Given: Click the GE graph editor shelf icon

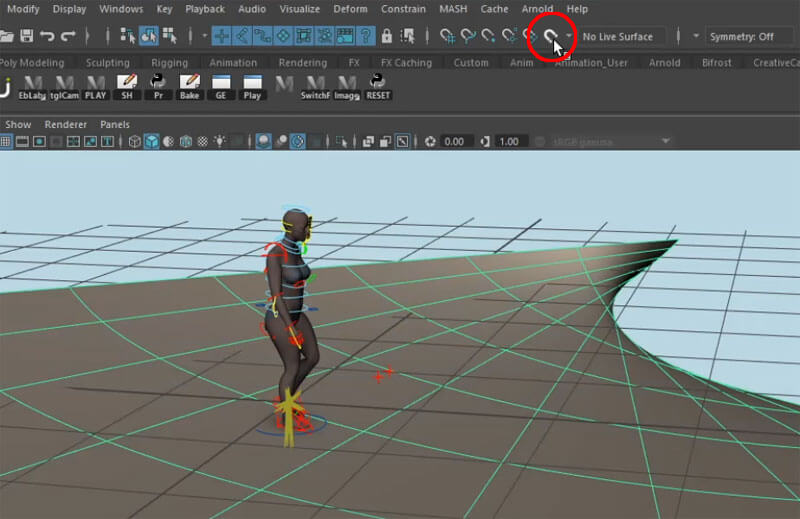Looking at the screenshot, I should [220, 86].
